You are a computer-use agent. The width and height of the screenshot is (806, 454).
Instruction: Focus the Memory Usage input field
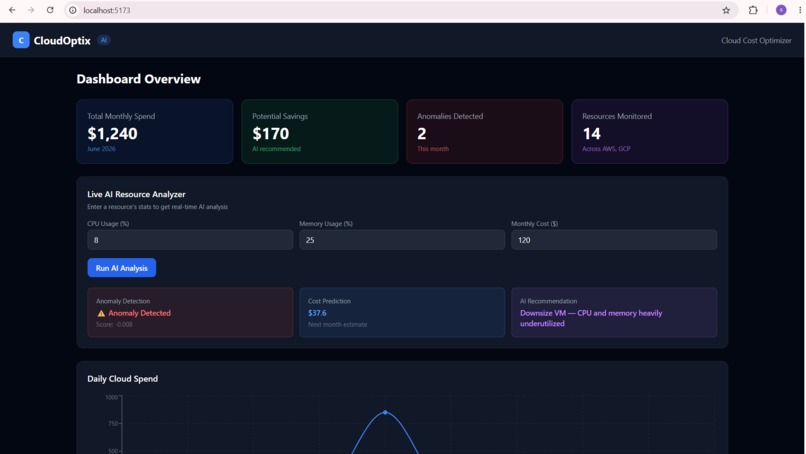402,240
